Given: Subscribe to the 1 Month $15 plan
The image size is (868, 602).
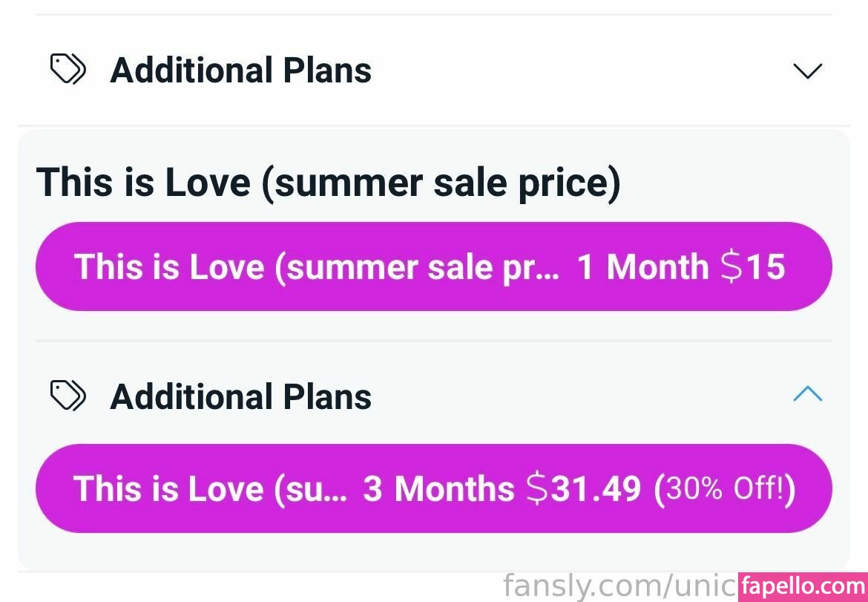Looking at the screenshot, I should pos(433,266).
